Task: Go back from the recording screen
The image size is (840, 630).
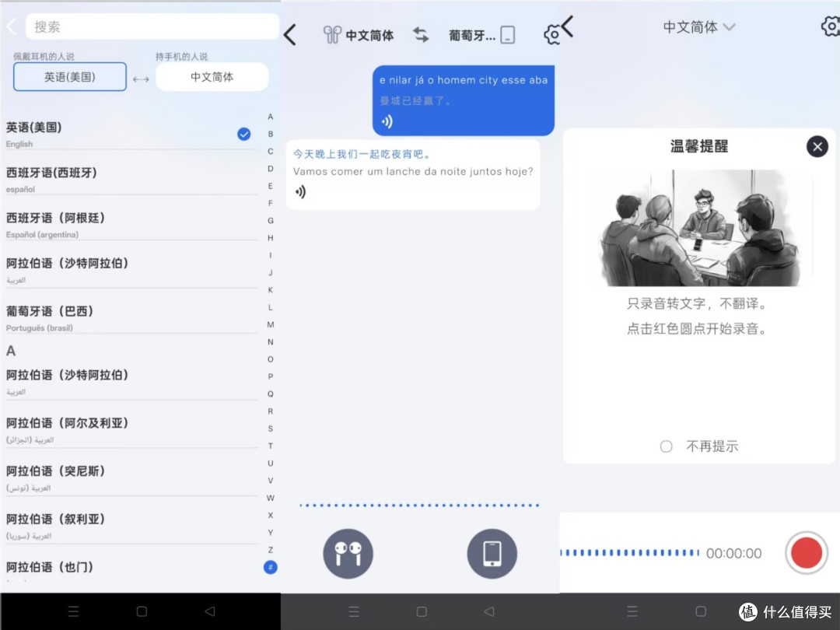Action: click(568, 26)
